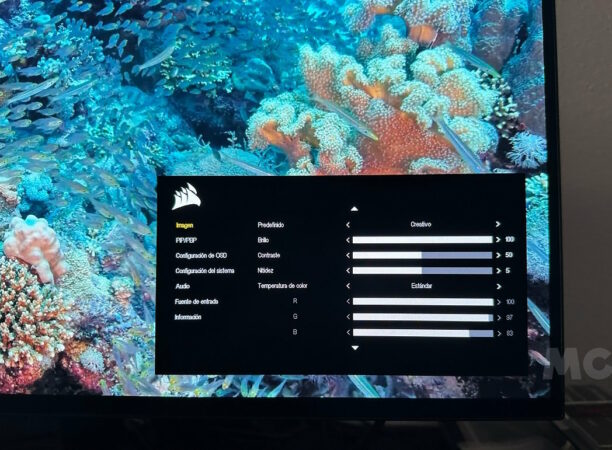Viewport: 612px width, 450px height.
Task: Raise Contraste using its right arrow
Action: (497, 255)
